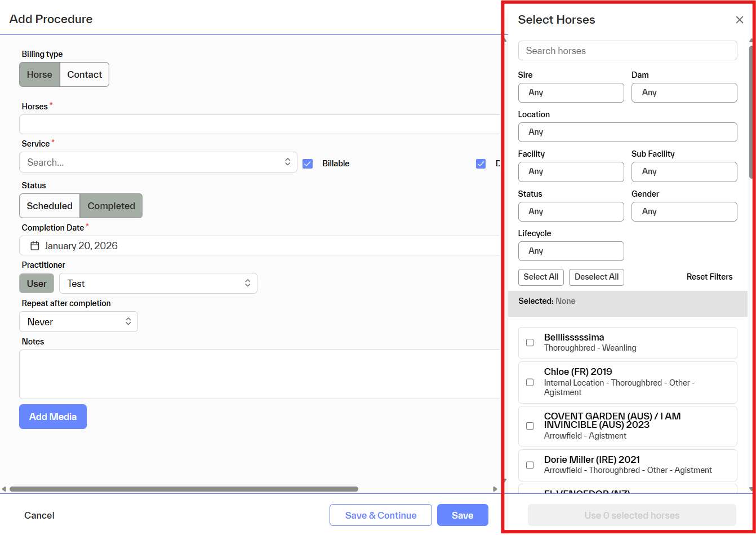Image resolution: width=756 pixels, height=535 pixels.
Task: Toggle the Billable checkbox
Action: click(x=308, y=163)
